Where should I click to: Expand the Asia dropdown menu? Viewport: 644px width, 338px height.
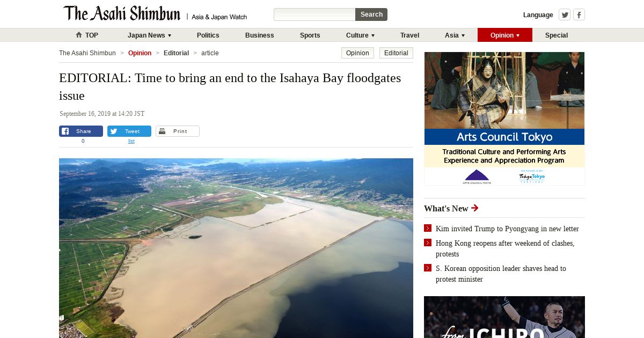[455, 35]
